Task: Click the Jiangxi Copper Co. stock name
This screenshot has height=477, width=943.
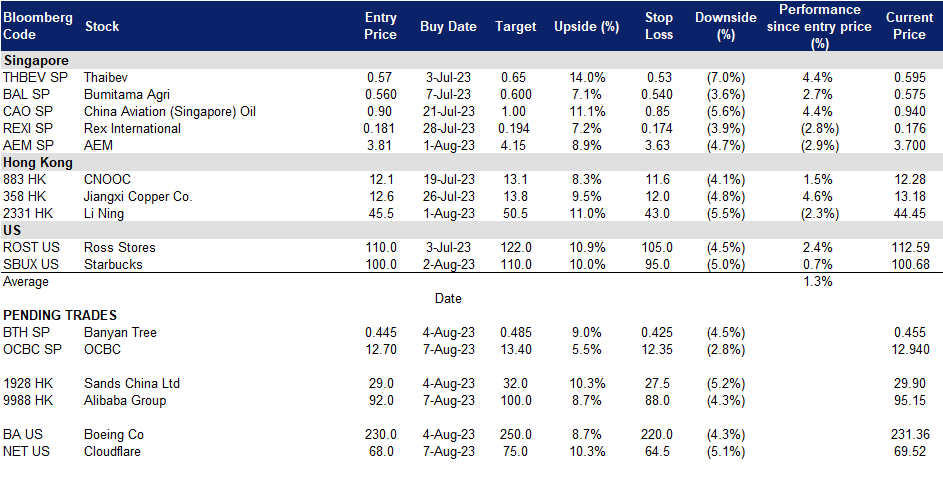Action: (x=138, y=196)
